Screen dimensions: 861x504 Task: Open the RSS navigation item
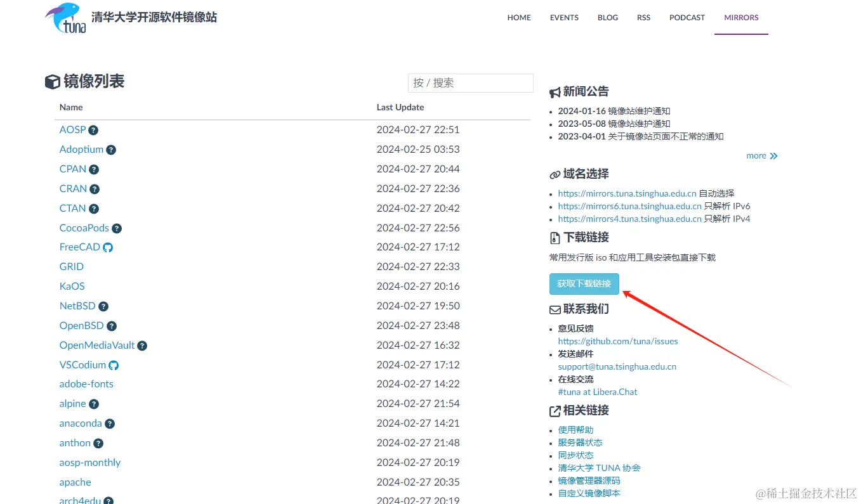pos(643,18)
